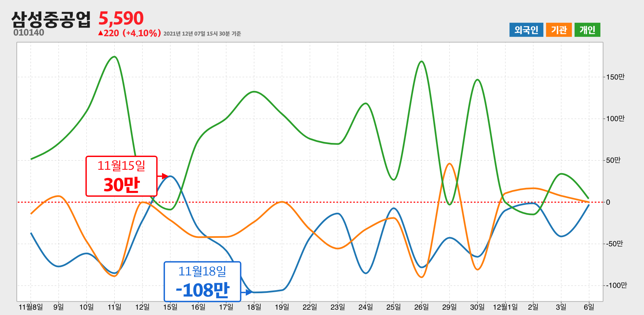Click the 18일 x-axis label
The image size is (644, 315).
click(x=254, y=307)
